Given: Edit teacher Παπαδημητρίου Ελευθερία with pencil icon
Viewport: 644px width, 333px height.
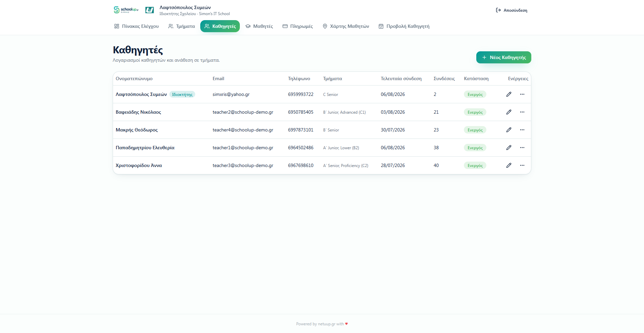Looking at the screenshot, I should coord(509,148).
